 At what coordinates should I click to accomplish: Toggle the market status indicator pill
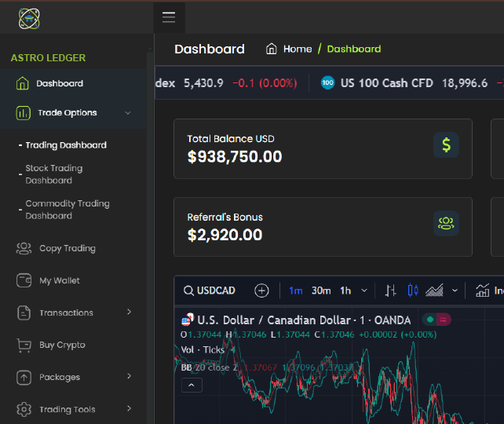pyautogui.click(x=437, y=320)
